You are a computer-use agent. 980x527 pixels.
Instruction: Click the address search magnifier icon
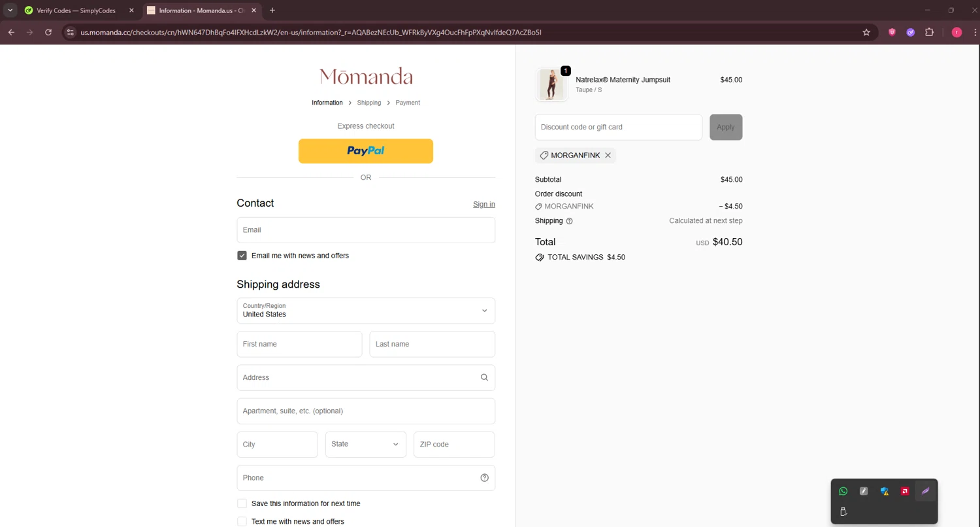tap(484, 377)
